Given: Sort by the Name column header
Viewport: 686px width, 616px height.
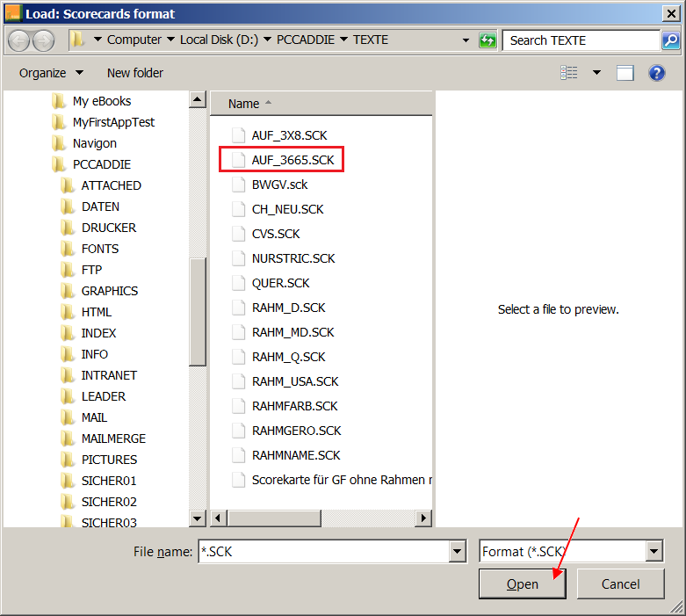Looking at the screenshot, I should tap(321, 104).
